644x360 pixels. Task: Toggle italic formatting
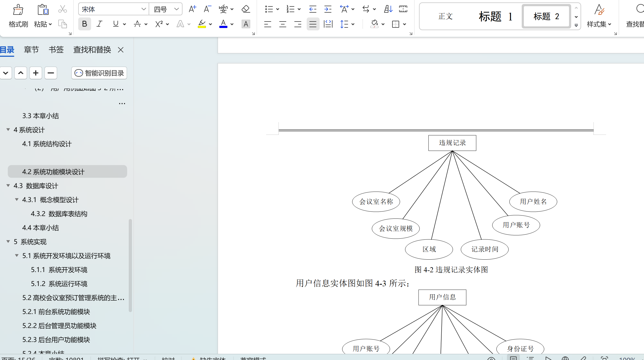[99, 24]
